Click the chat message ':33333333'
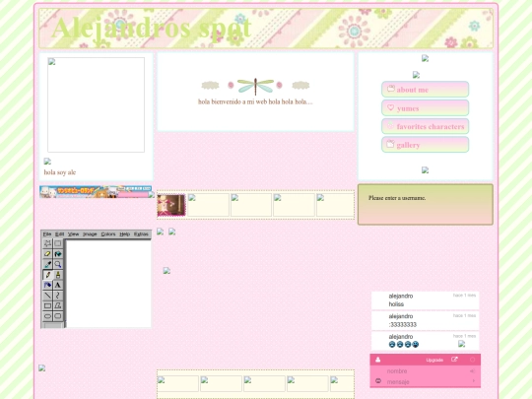532x399 pixels. pos(402,325)
